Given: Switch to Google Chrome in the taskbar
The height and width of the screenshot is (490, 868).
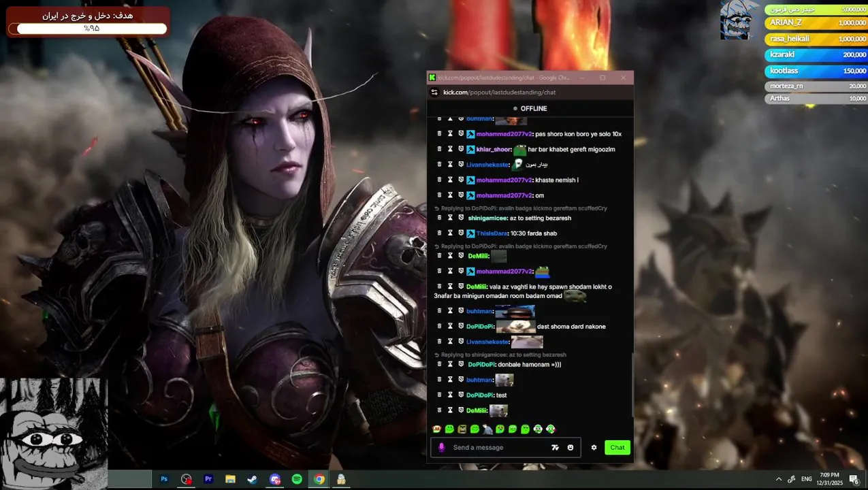Looking at the screenshot, I should click(x=319, y=479).
